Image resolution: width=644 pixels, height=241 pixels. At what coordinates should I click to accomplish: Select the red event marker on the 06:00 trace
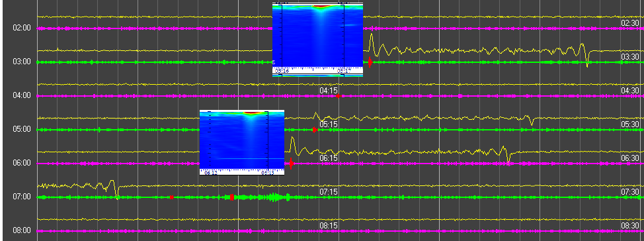click(x=291, y=164)
